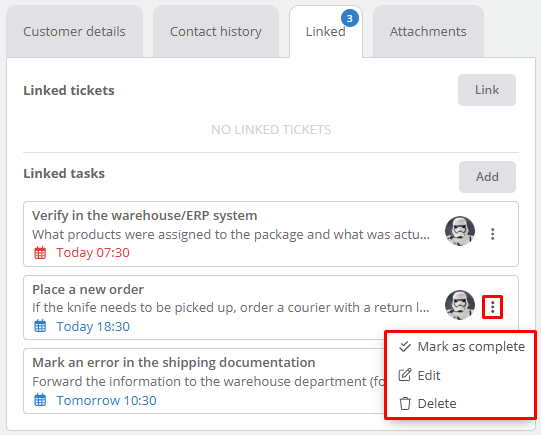This screenshot has width=541, height=435.
Task: Click the calendar icon next to Tomorrow 10:30
Action: click(40, 400)
